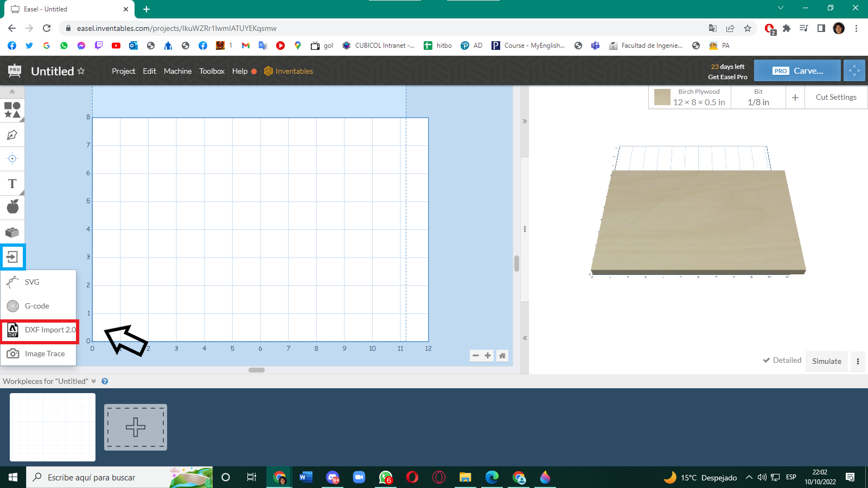Screen dimensions: 868x488
Task: Open the Twitch bookmark
Action: click(99, 46)
